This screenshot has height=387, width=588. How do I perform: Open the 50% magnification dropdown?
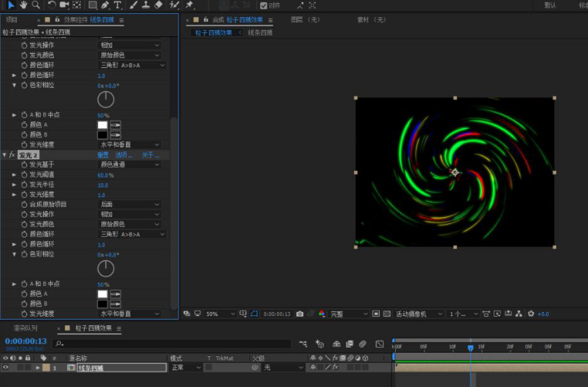[x=220, y=314]
